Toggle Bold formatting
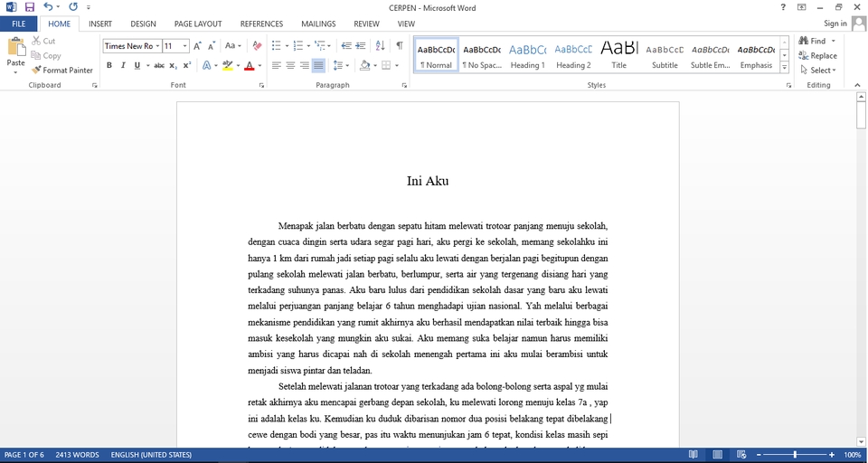 (x=109, y=65)
